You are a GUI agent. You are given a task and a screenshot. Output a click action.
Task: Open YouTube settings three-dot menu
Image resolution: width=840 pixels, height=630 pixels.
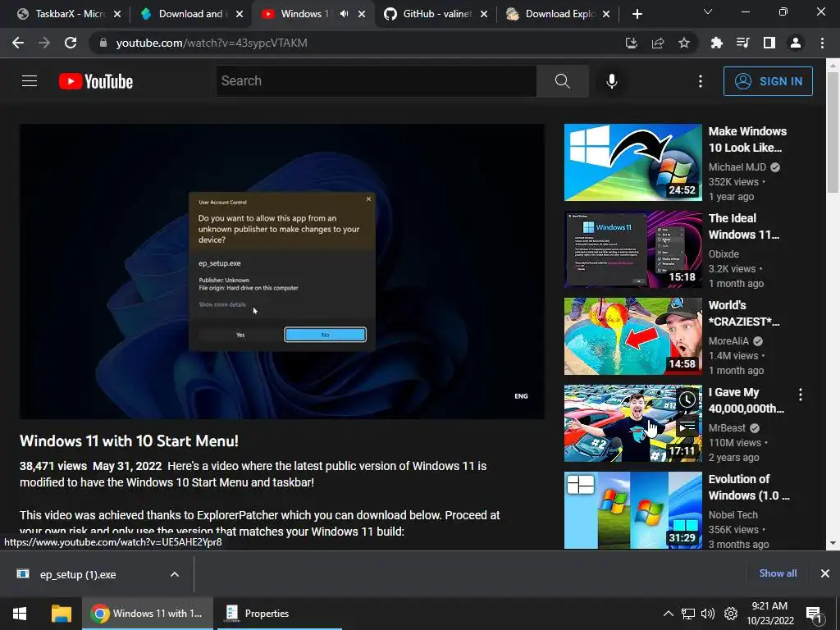701,81
